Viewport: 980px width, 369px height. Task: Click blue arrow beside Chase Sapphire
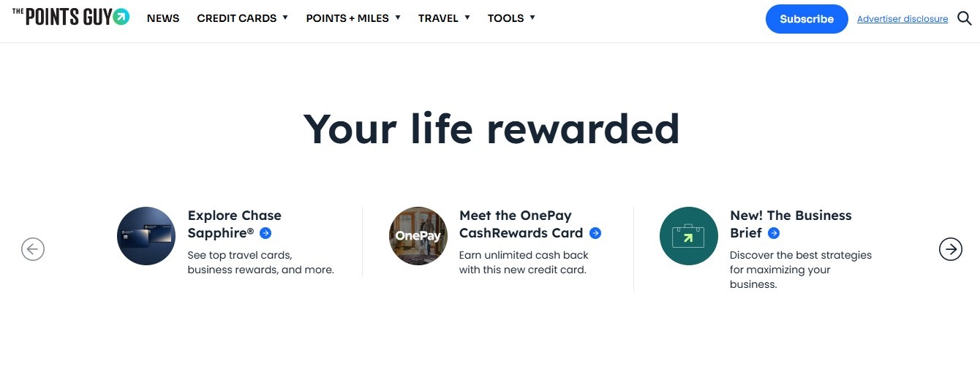(x=265, y=233)
